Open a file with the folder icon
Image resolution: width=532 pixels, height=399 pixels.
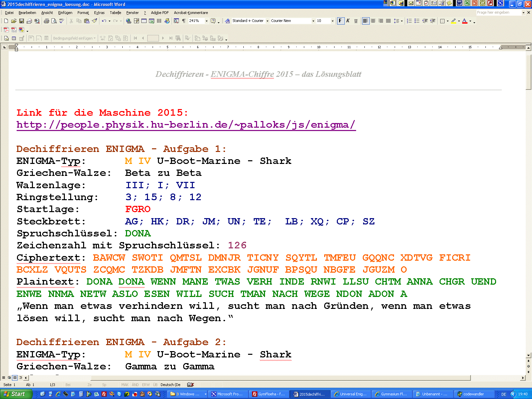click(x=14, y=21)
